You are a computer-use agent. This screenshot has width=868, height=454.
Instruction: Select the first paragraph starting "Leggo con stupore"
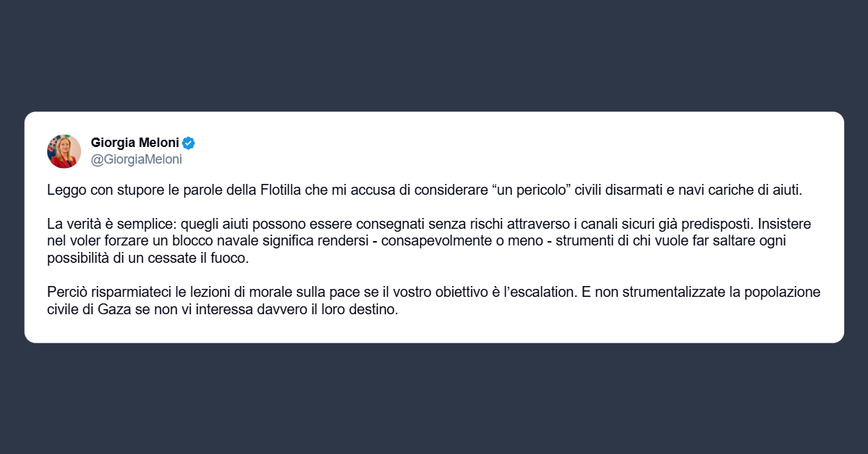[x=425, y=190]
